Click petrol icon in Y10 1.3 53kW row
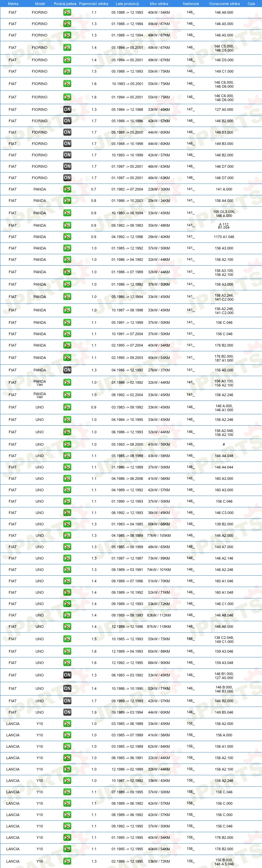Screen dimensions: 262x868 tap(67, 861)
